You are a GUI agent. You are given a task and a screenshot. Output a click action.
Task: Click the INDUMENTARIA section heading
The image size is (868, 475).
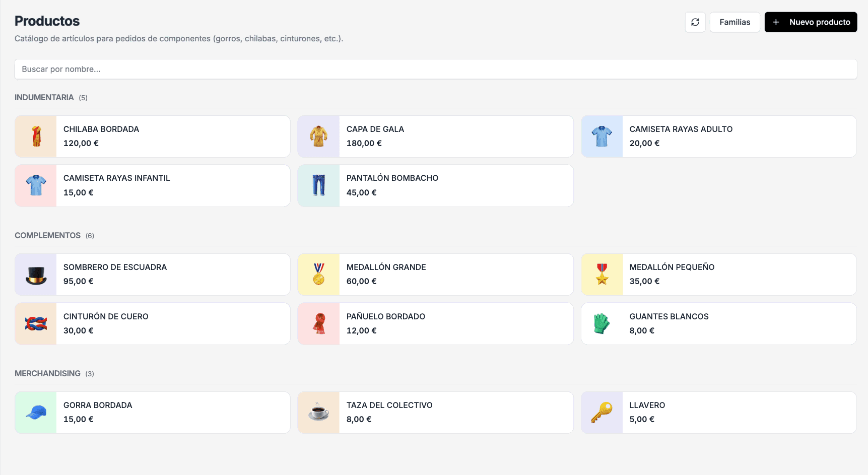44,97
